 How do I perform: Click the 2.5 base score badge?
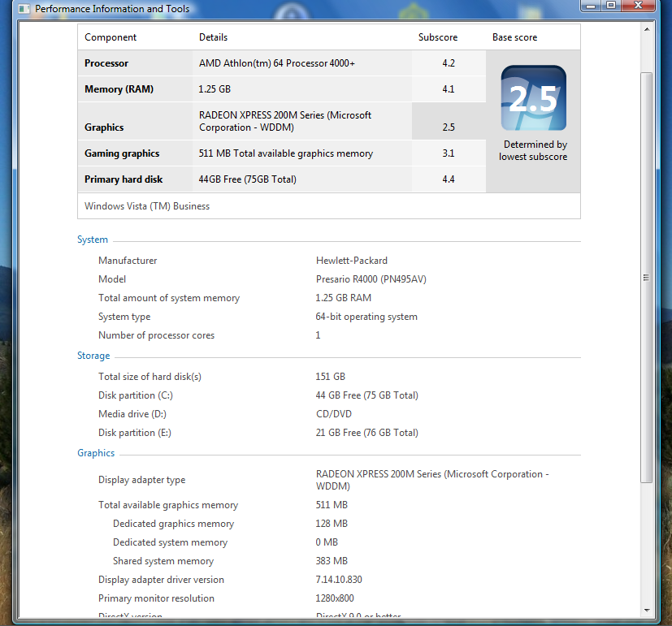coord(534,97)
